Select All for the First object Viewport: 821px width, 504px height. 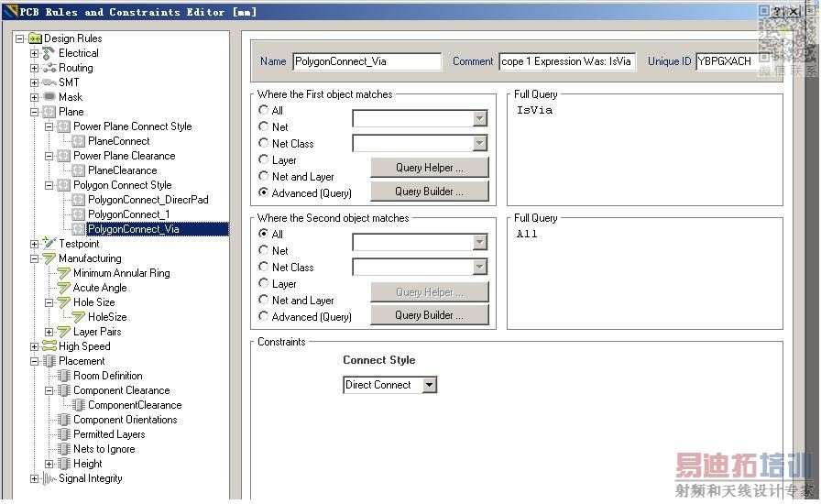tap(263, 110)
